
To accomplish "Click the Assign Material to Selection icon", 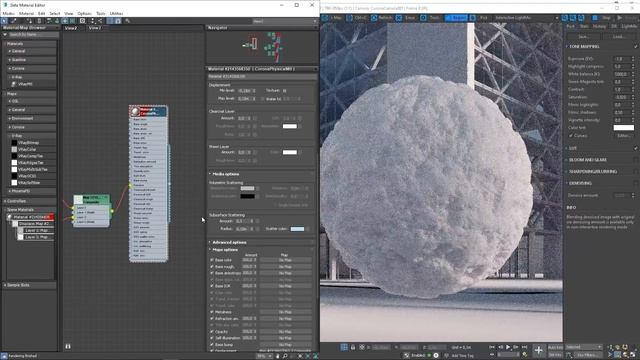I will click(29, 21).
